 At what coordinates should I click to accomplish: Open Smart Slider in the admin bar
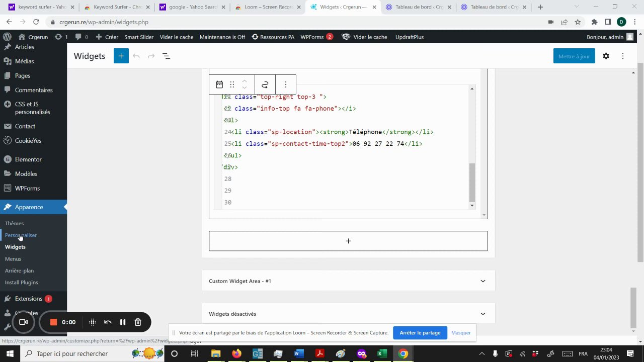pyautogui.click(x=139, y=37)
